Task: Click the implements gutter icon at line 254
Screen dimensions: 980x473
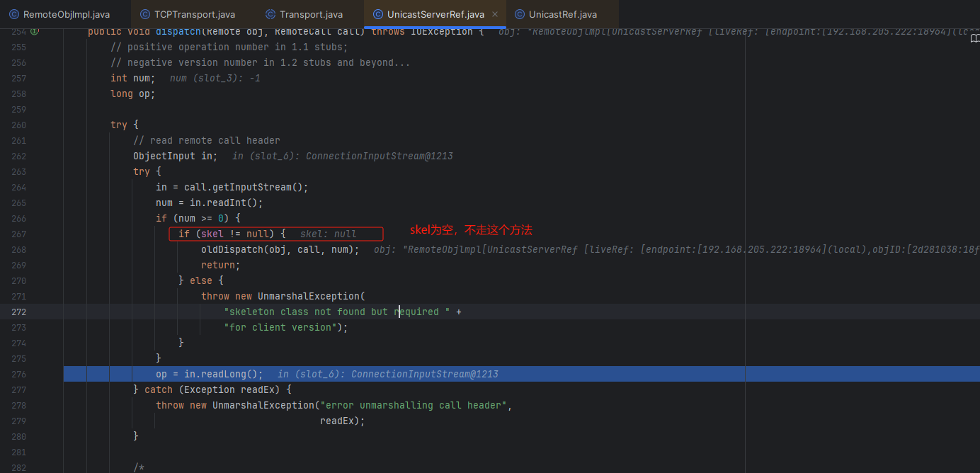Action: point(35,32)
